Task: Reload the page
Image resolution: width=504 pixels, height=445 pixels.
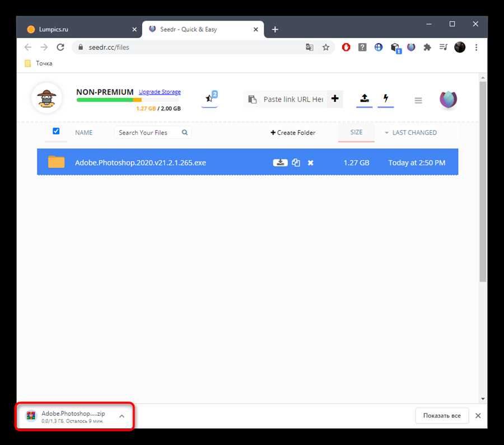Action: [60, 47]
